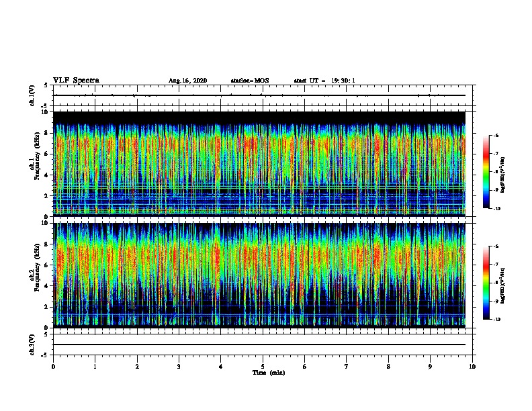Click time axis tick label "7"

pyautogui.click(x=347, y=367)
